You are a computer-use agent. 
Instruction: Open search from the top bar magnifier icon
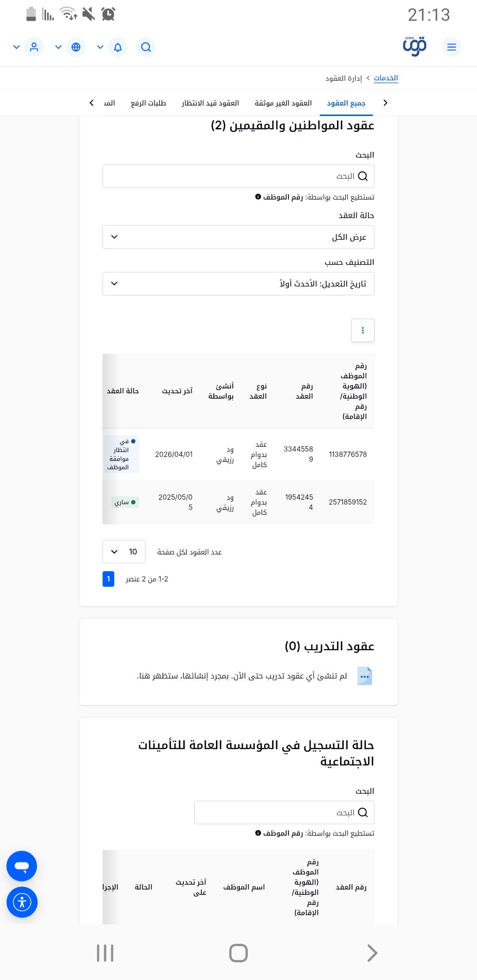tap(146, 47)
